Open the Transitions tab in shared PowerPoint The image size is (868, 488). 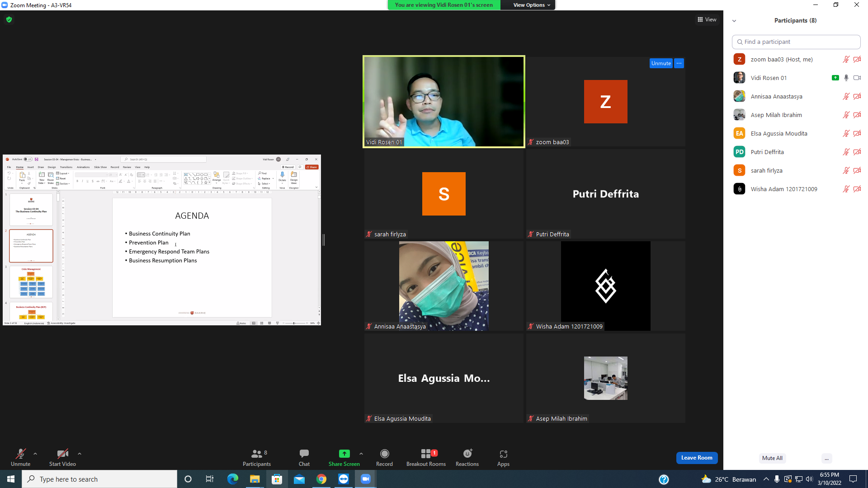tap(66, 167)
